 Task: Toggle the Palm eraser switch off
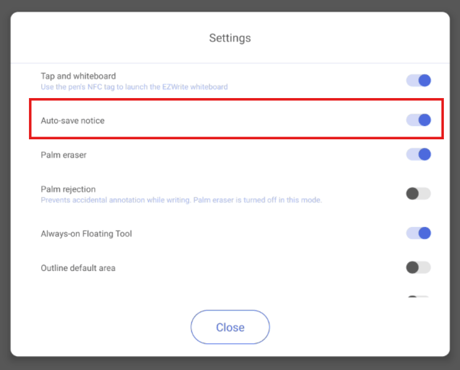(418, 154)
